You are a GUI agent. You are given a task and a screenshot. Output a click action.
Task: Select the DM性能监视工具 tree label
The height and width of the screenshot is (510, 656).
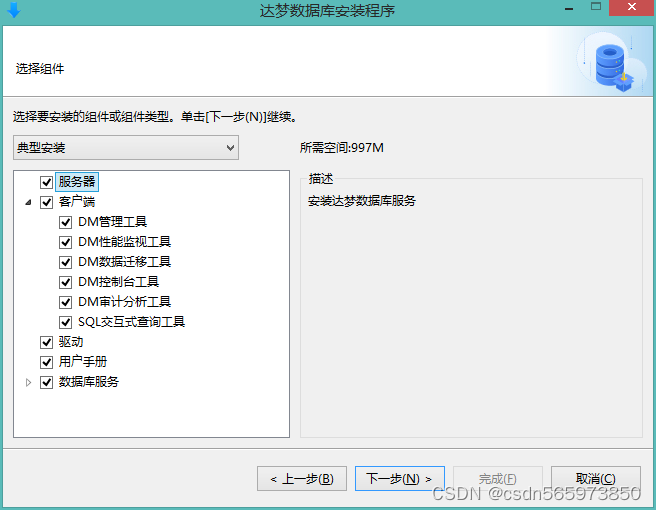click(x=125, y=242)
